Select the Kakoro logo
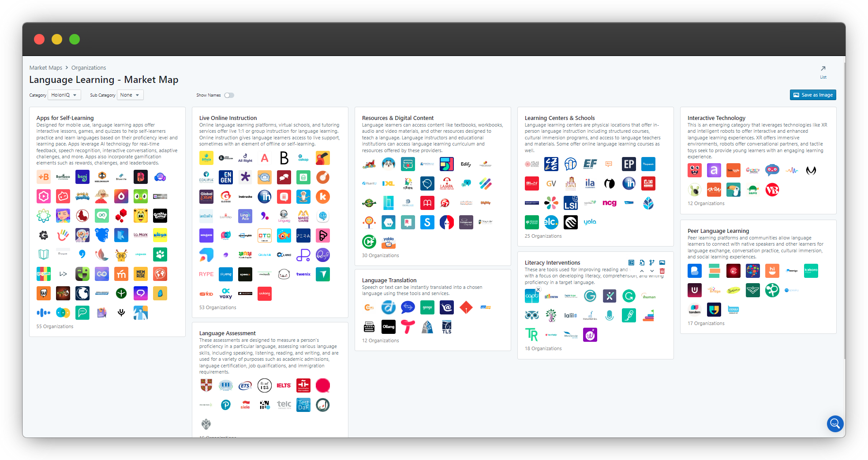 (811, 271)
